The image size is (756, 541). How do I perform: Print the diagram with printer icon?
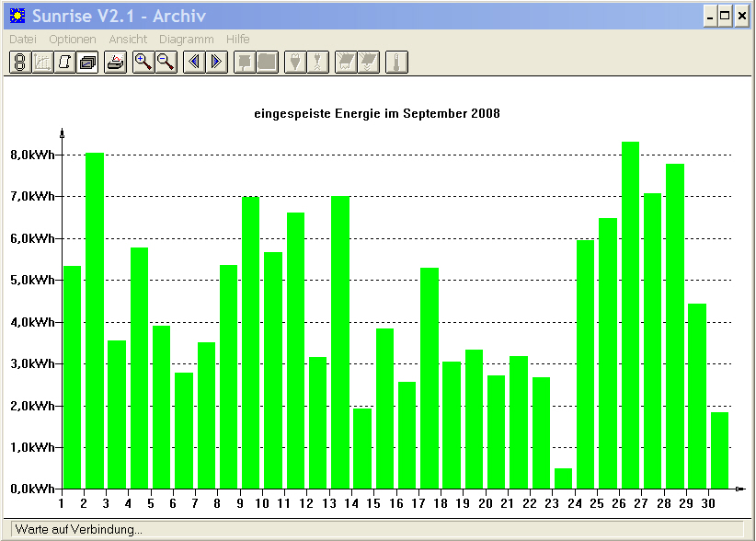(116, 63)
